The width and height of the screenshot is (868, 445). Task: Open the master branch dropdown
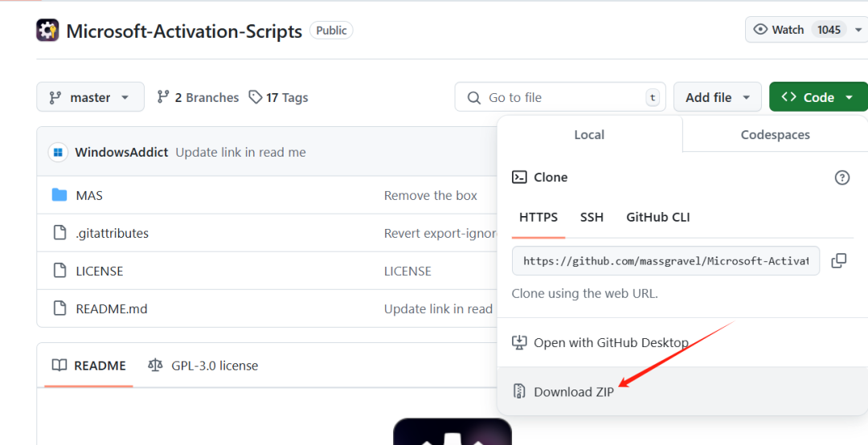click(x=90, y=97)
